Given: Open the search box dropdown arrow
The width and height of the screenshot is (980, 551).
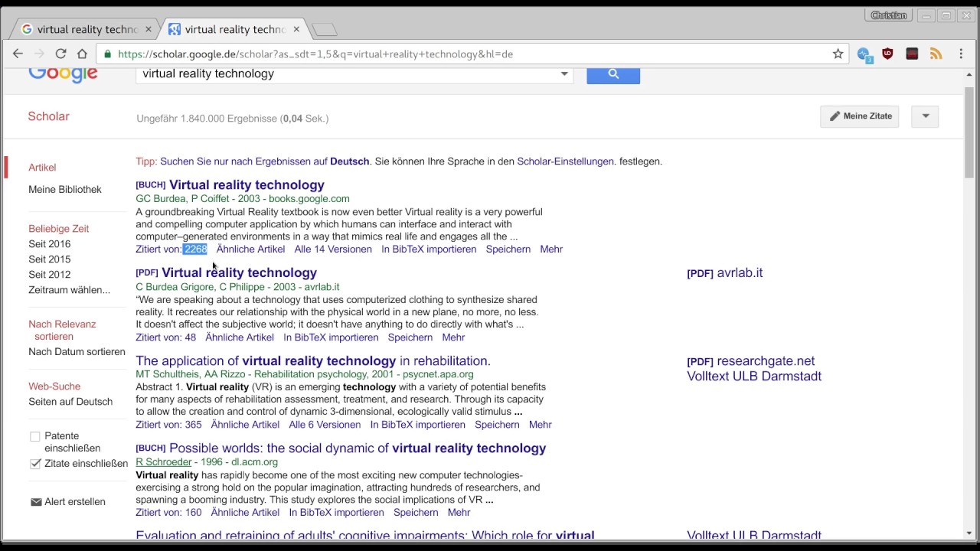Looking at the screenshot, I should pyautogui.click(x=564, y=74).
